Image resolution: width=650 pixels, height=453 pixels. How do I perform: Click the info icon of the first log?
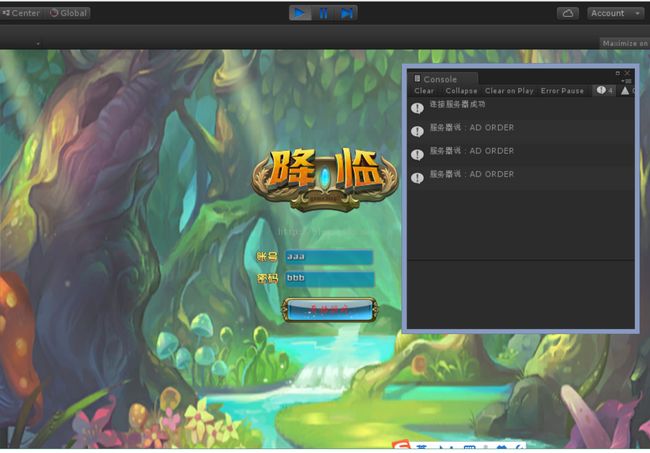coord(417,108)
